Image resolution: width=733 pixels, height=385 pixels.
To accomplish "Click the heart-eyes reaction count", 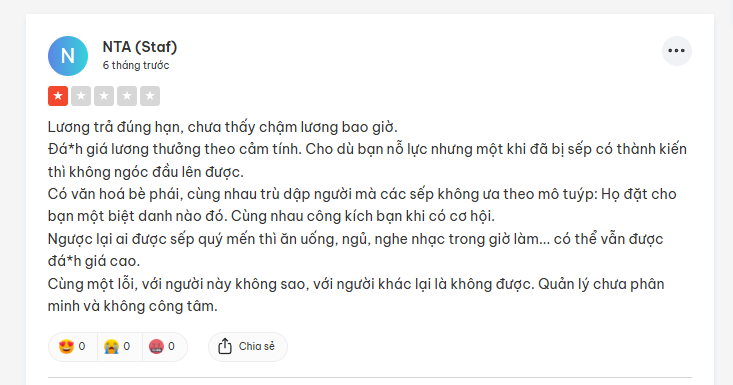I will click(x=82, y=347).
